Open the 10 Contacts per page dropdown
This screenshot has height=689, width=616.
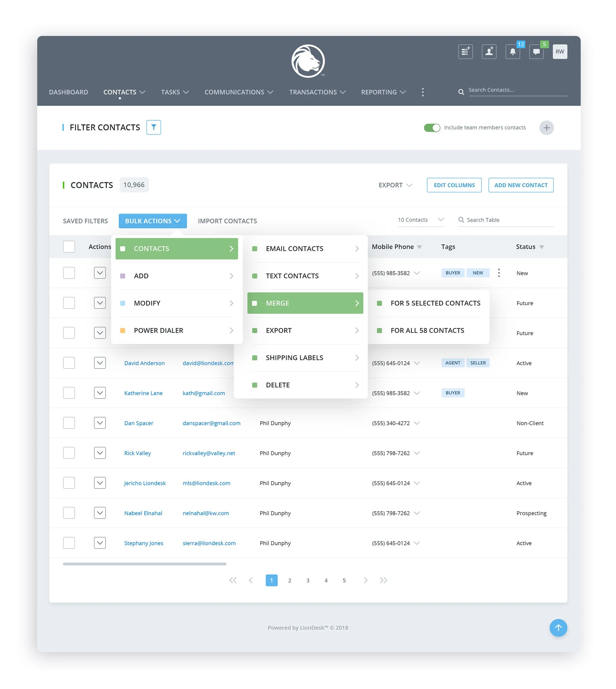coord(421,220)
